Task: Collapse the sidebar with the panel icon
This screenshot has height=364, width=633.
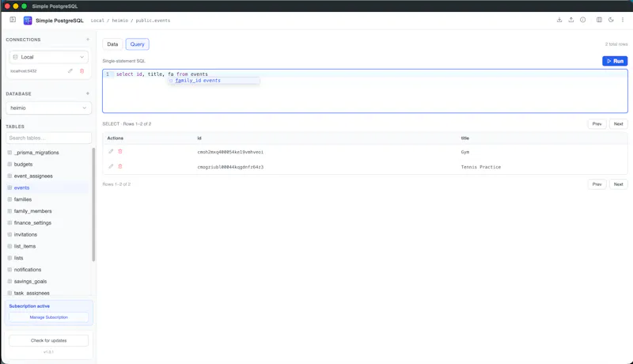Action: pos(13,20)
